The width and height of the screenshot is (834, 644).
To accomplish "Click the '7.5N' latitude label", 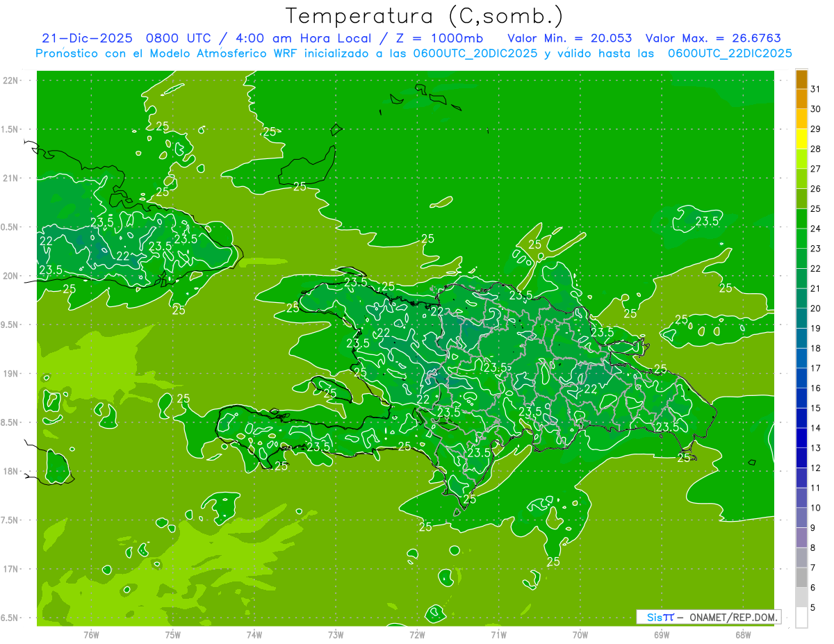I will click(x=10, y=520).
